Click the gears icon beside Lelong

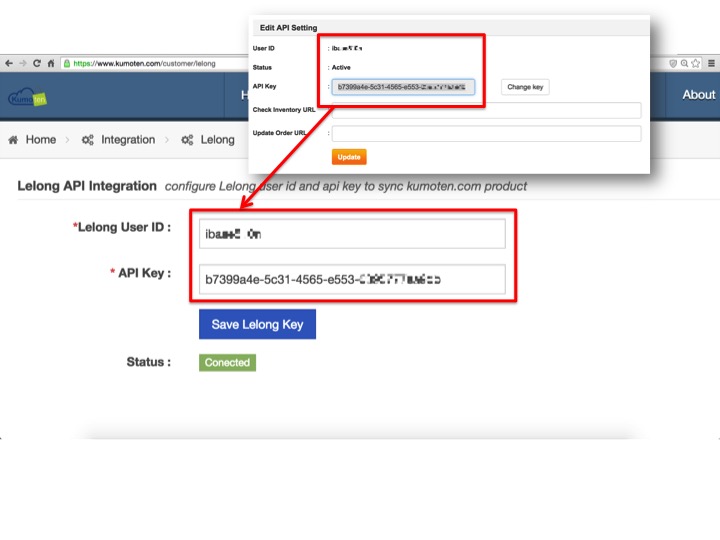(x=187, y=140)
